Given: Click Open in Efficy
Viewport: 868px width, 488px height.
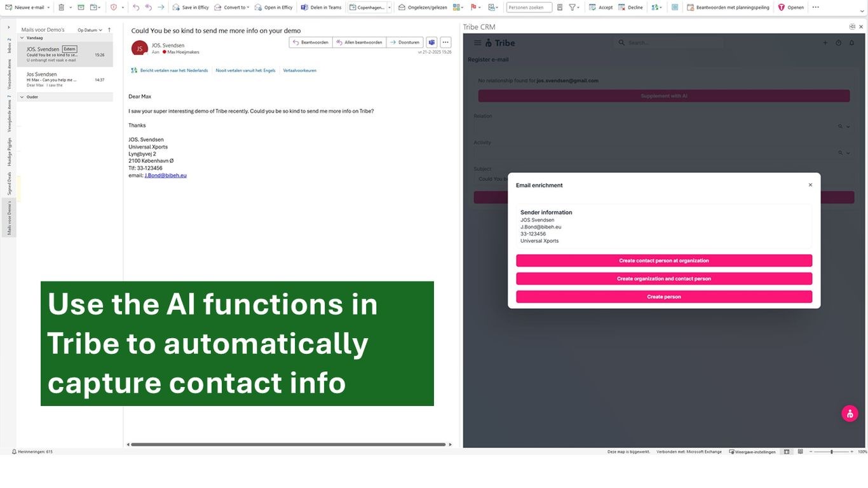Looking at the screenshot, I should tap(274, 8).
